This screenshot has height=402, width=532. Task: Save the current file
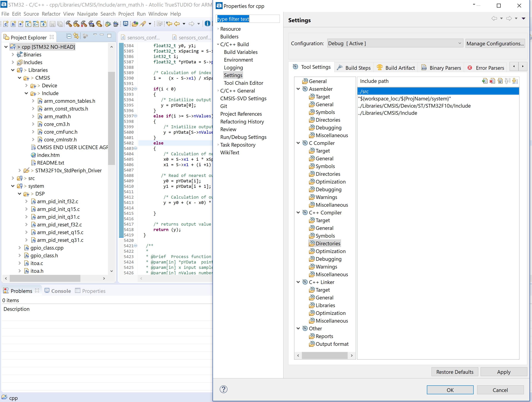pos(53,24)
